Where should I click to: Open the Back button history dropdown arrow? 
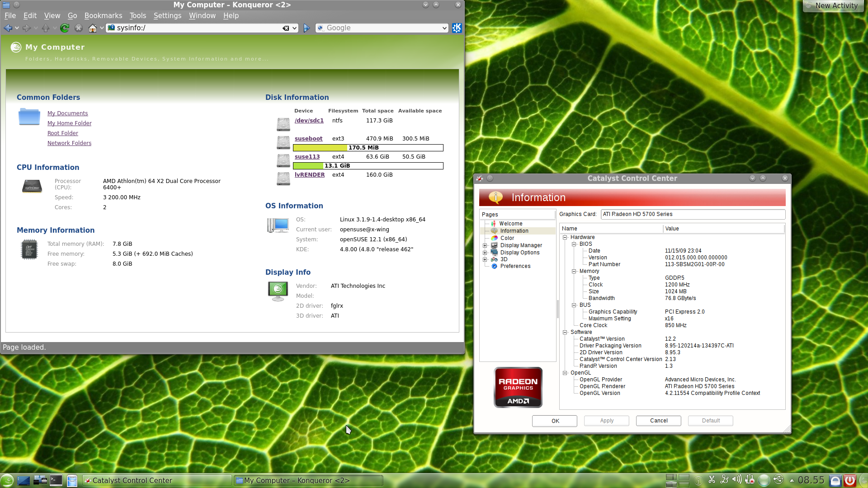tap(17, 28)
